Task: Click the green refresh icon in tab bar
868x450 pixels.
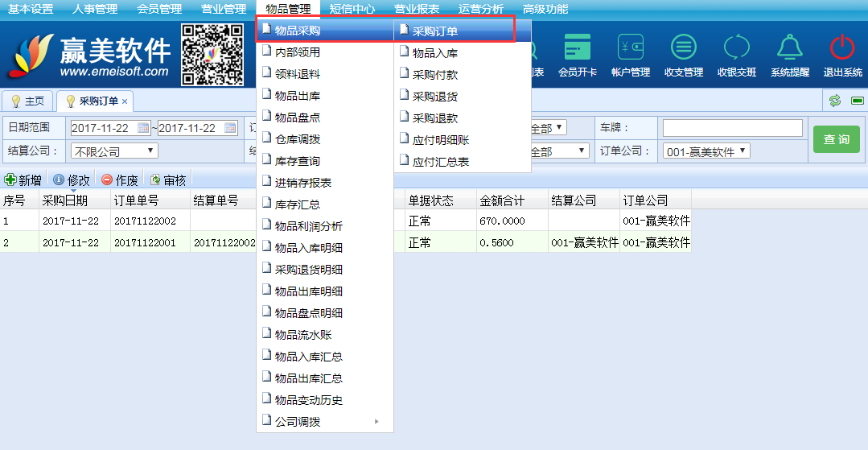Action: [x=835, y=101]
